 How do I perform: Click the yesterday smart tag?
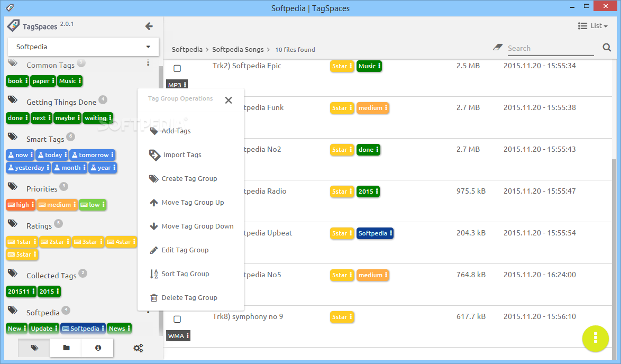[x=28, y=168]
